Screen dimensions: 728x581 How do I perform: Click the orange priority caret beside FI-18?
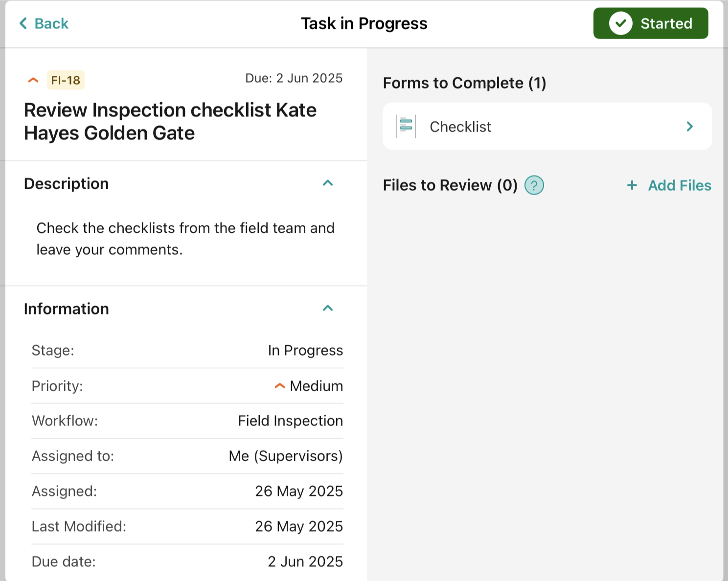tap(33, 80)
